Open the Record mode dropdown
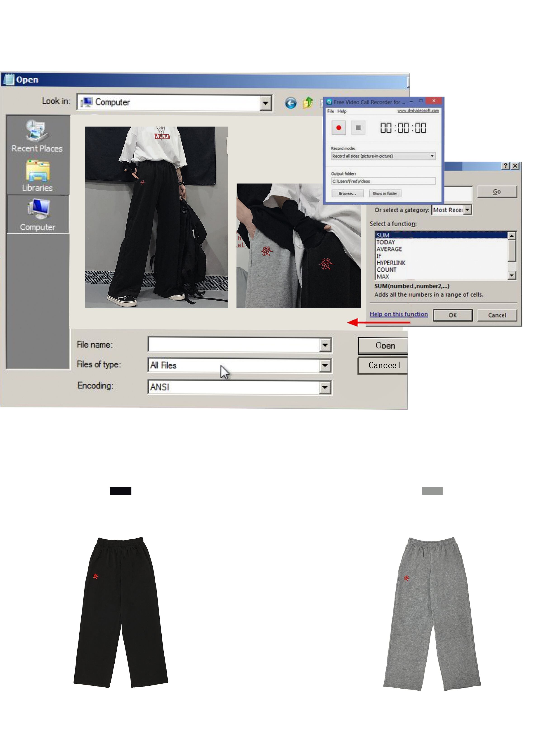This screenshot has width=560, height=746. click(x=432, y=156)
